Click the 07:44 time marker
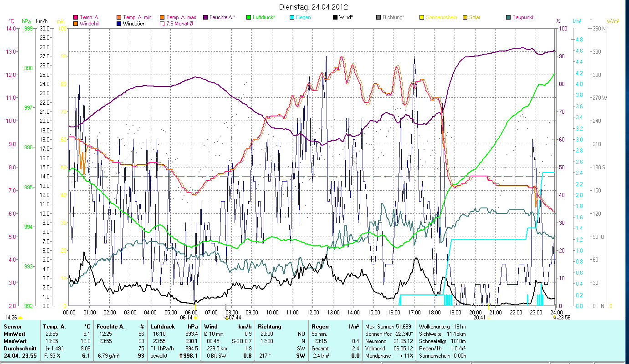 point(234,318)
